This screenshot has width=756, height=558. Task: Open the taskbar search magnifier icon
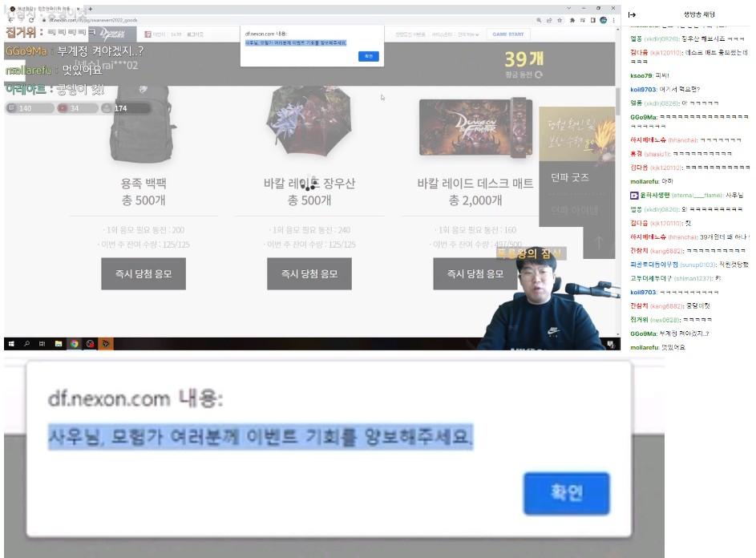pyautogui.click(x=26, y=344)
